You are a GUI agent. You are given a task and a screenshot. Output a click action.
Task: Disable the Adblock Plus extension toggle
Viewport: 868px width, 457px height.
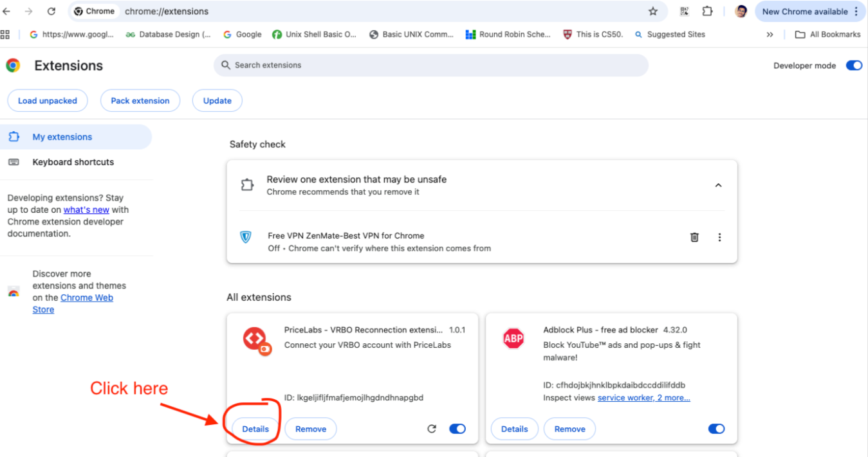point(716,429)
